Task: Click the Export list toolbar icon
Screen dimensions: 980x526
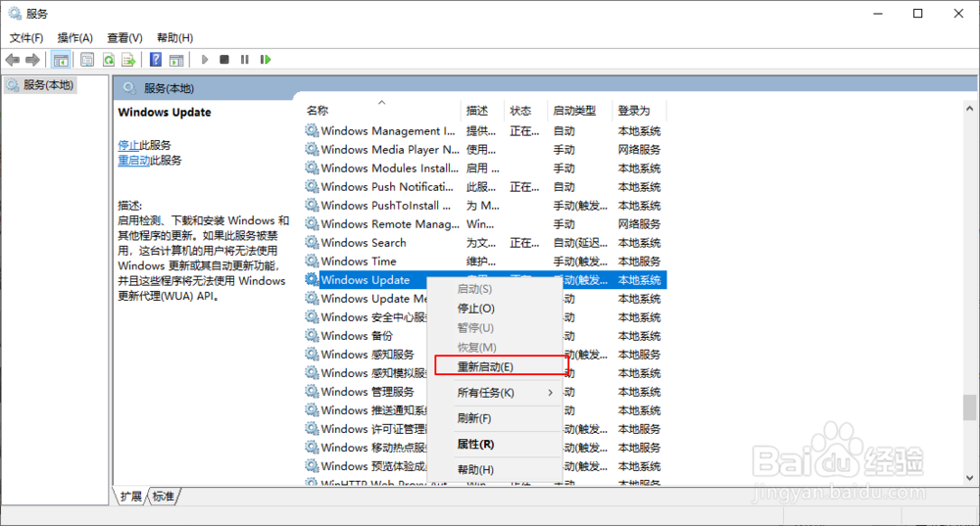Action: [x=128, y=60]
